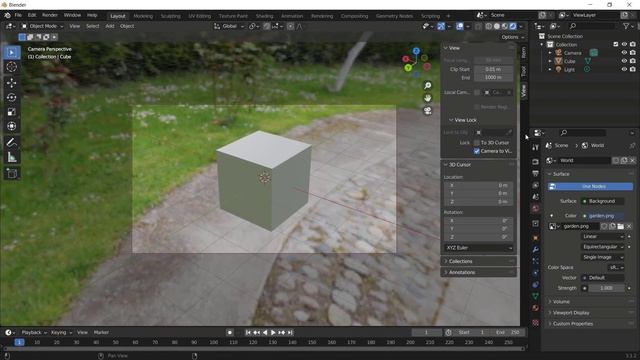Activate the 3D Cursor tool
The height and width of the screenshot is (360, 640).
12,67
